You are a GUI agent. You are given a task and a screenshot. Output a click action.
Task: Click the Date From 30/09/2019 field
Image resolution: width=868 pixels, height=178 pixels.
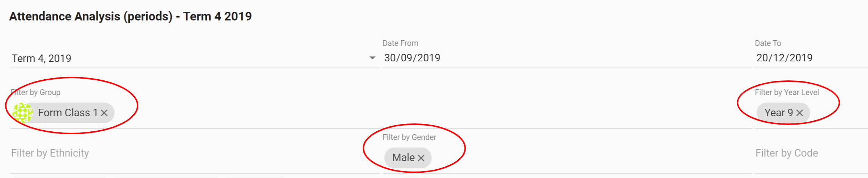(x=538, y=58)
